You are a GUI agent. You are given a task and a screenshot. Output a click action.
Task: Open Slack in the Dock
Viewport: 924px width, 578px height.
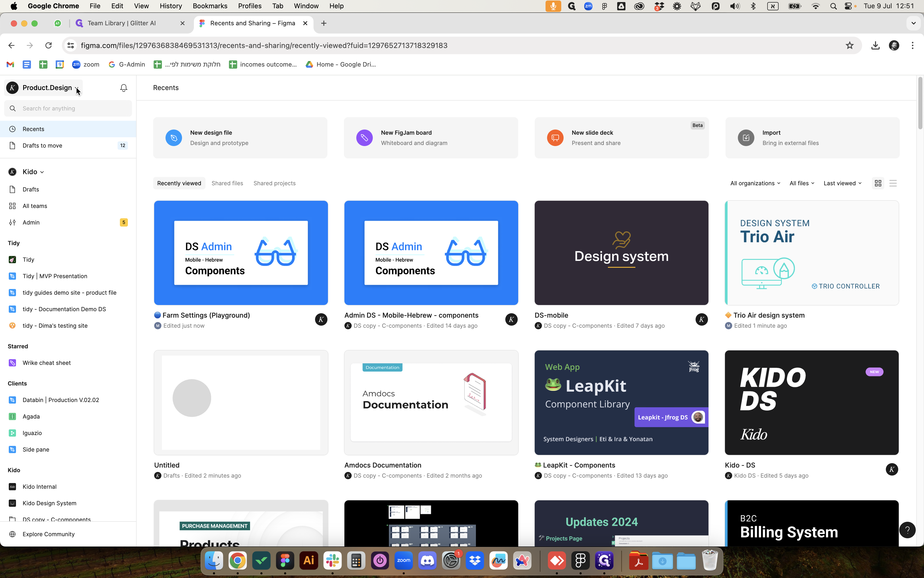(x=332, y=560)
